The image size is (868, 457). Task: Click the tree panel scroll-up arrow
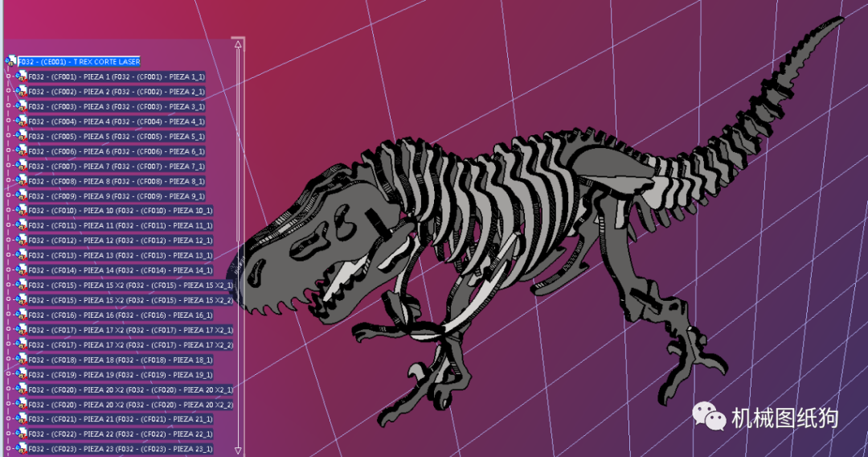(238, 44)
